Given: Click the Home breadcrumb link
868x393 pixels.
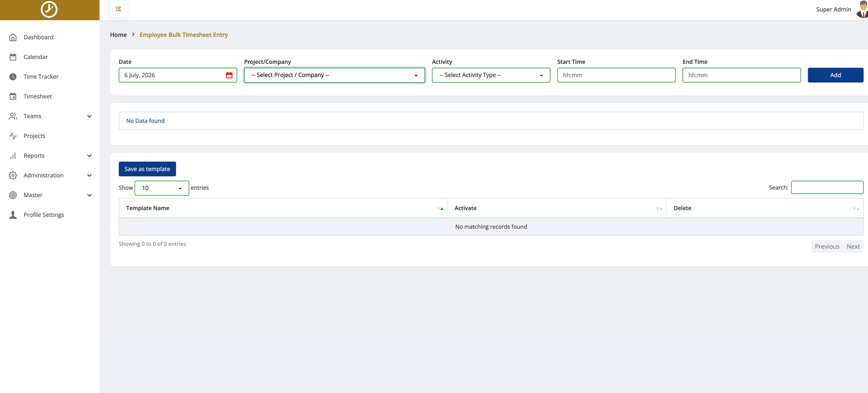Looking at the screenshot, I should [x=118, y=35].
